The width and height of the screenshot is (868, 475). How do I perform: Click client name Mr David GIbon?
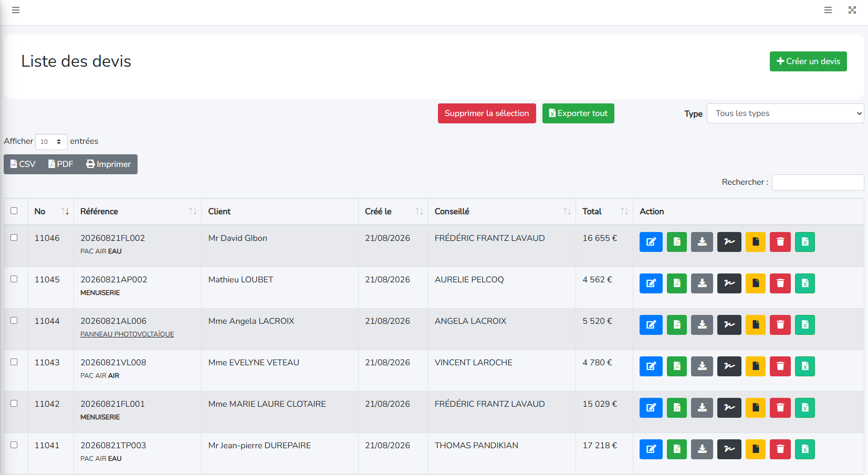(x=237, y=238)
